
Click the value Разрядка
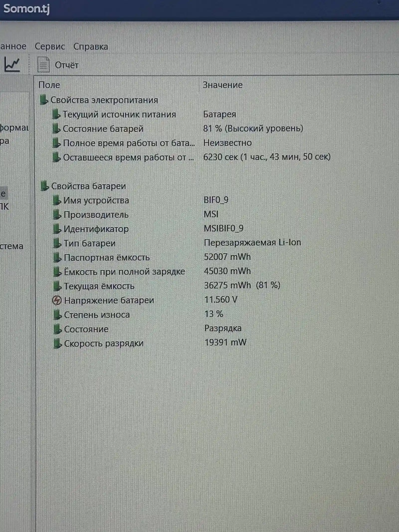pos(223,328)
